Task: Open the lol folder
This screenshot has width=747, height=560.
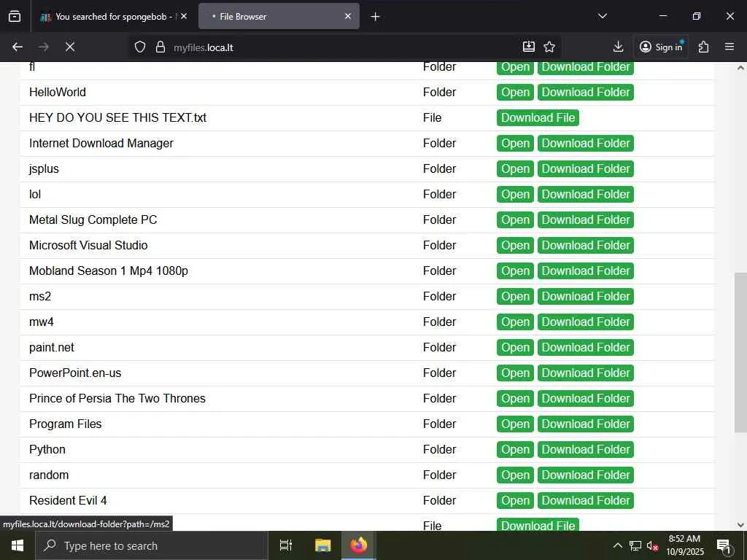Action: pos(515,194)
